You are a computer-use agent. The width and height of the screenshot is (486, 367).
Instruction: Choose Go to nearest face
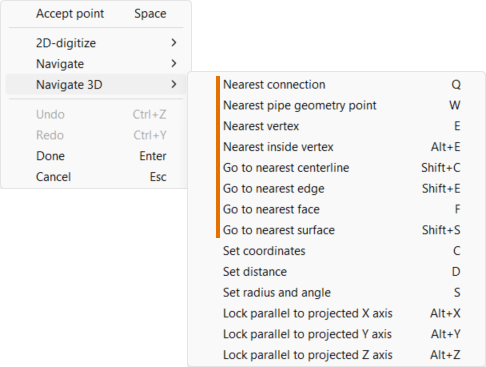(x=337, y=209)
